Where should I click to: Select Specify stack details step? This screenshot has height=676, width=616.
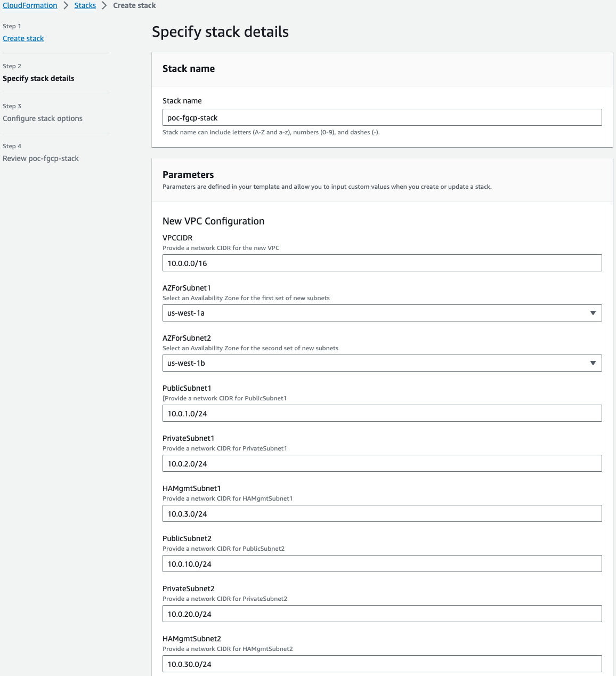[x=38, y=78]
